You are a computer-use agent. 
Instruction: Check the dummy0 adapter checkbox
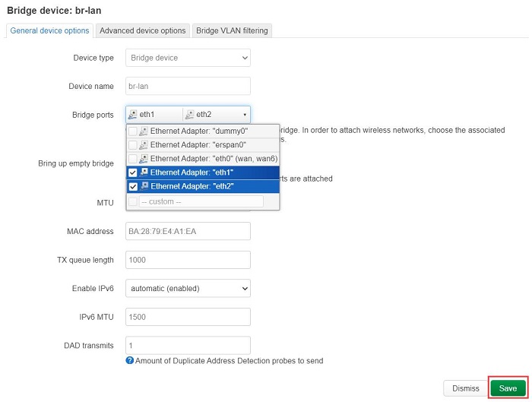coord(133,131)
